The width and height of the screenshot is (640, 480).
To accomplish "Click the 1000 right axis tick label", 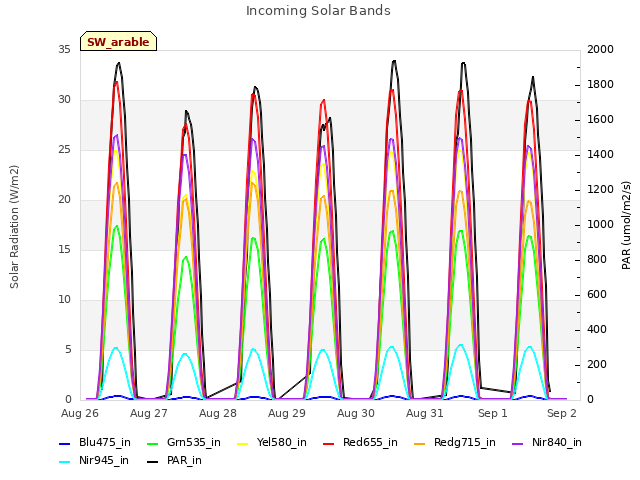I will (600, 225).
